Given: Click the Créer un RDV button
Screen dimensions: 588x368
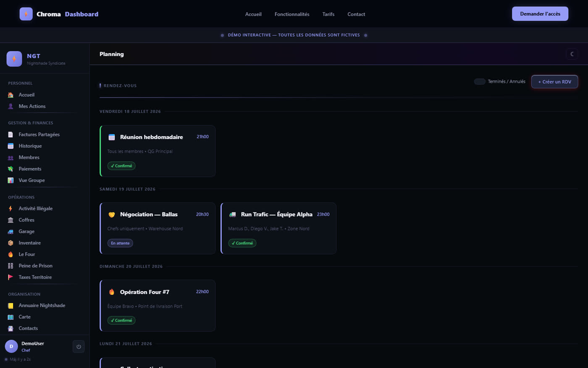Looking at the screenshot, I should (555, 82).
